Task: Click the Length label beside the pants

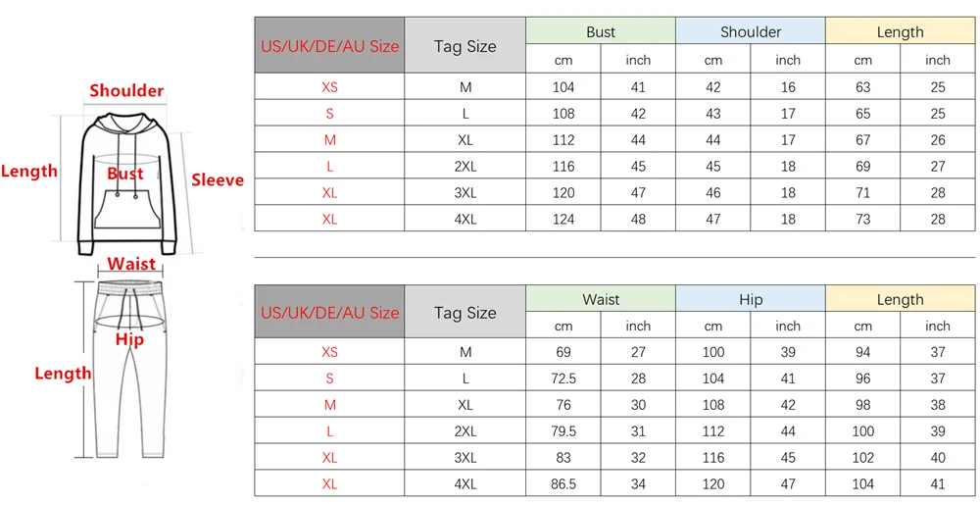Action: (x=63, y=374)
